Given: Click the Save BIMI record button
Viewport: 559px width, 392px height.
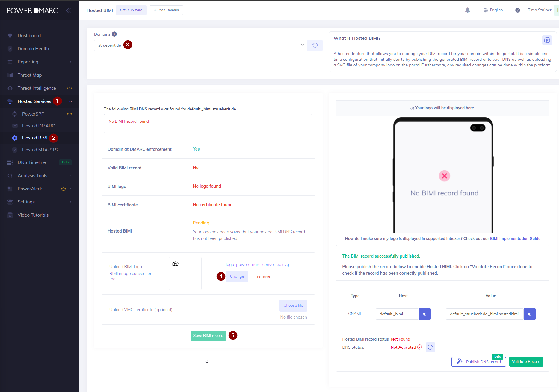Looking at the screenshot, I should tap(208, 335).
